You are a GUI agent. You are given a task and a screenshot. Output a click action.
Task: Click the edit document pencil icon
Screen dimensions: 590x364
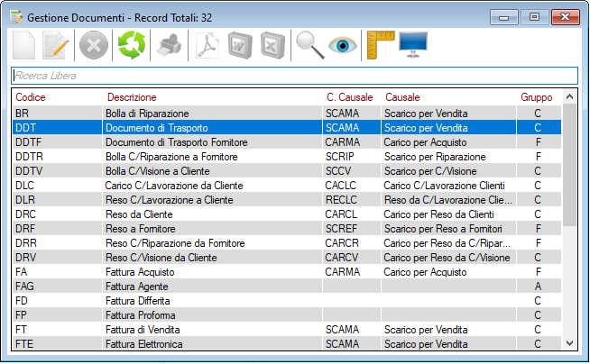pos(57,45)
